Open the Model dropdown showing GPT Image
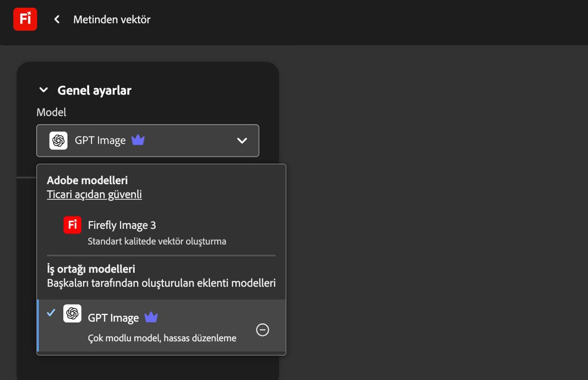The width and height of the screenshot is (588, 380). pos(147,141)
